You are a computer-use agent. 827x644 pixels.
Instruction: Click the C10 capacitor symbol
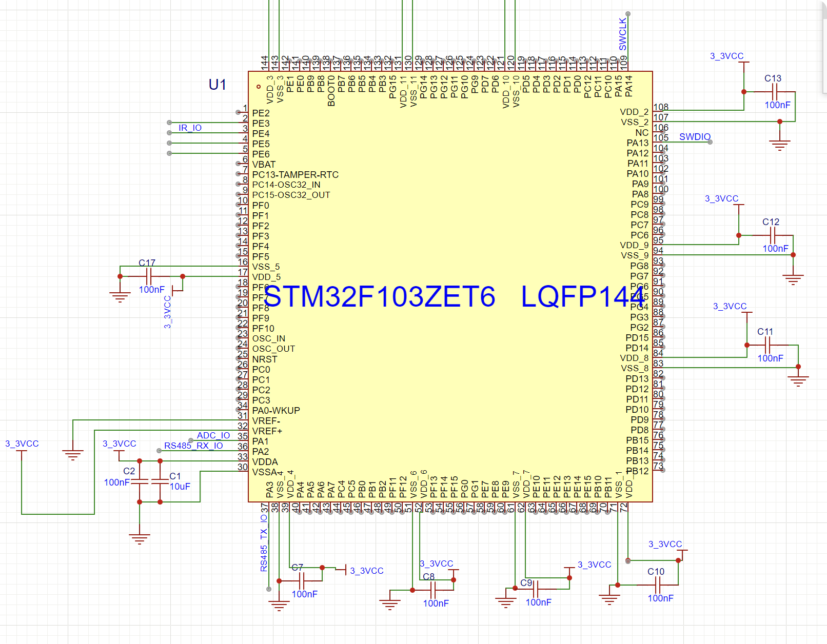(x=658, y=585)
